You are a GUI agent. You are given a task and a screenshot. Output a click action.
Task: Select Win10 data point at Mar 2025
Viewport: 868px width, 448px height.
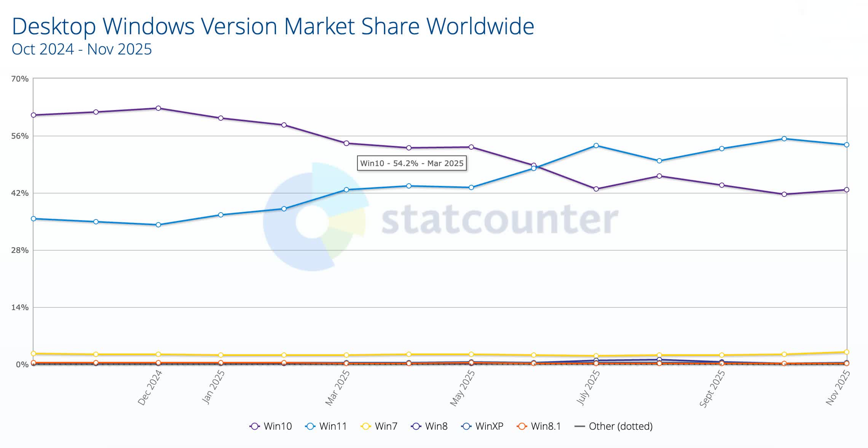pyautogui.click(x=346, y=143)
